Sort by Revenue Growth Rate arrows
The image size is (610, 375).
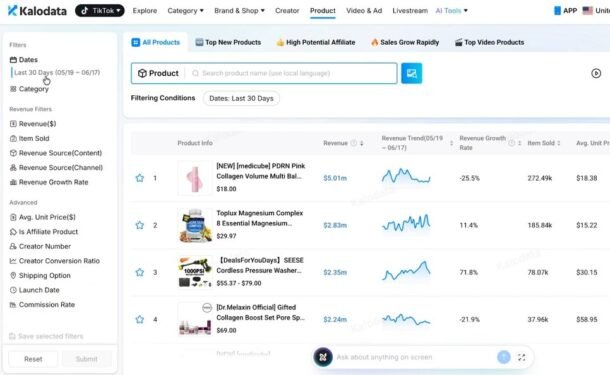pyautogui.click(x=519, y=143)
